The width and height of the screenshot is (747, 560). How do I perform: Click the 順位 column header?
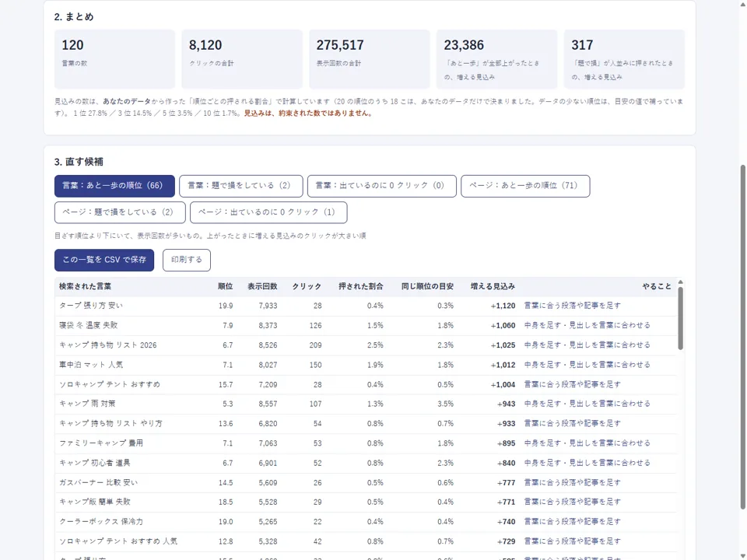[226, 286]
